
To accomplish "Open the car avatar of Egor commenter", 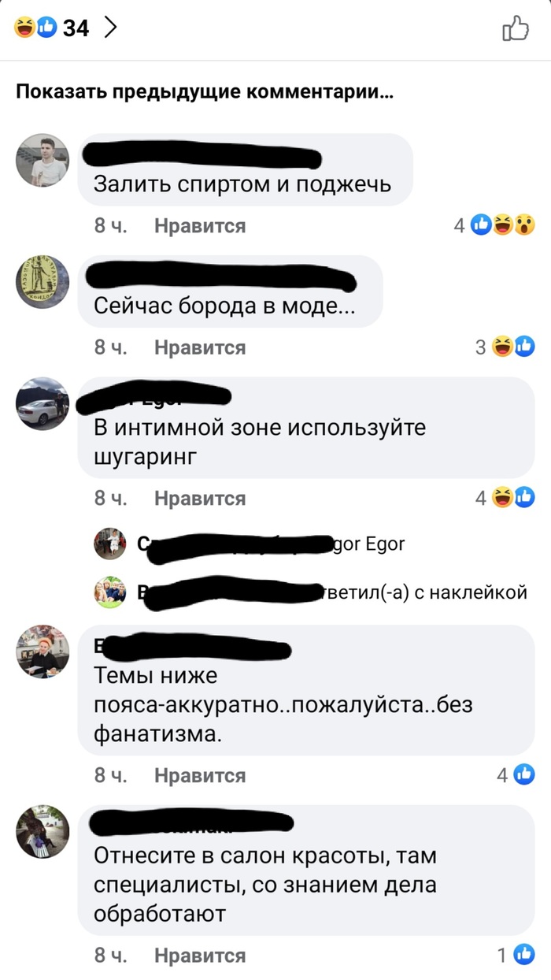I will (43, 403).
